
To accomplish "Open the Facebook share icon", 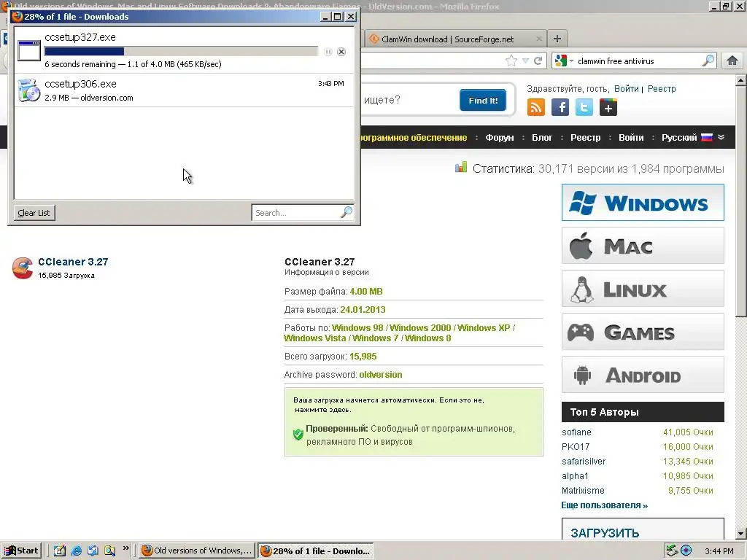I will click(560, 107).
